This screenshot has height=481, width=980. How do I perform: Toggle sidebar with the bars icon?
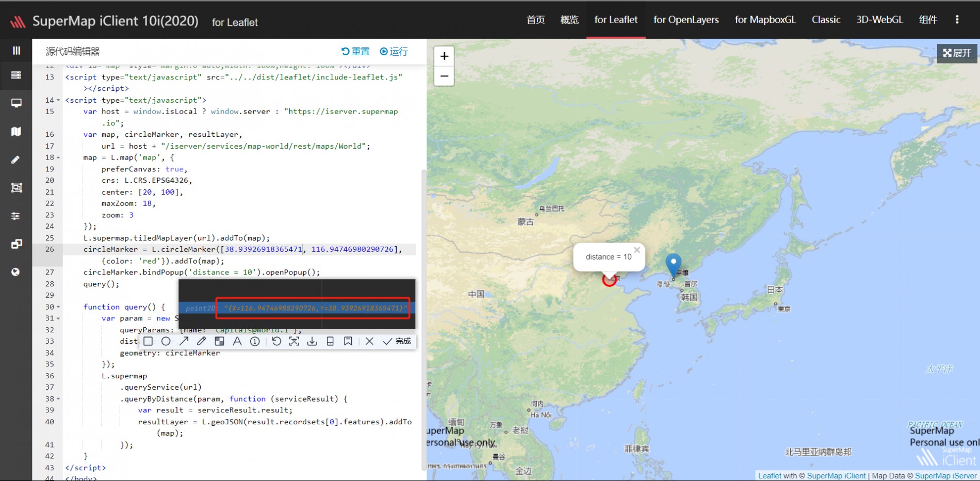pyautogui.click(x=17, y=51)
